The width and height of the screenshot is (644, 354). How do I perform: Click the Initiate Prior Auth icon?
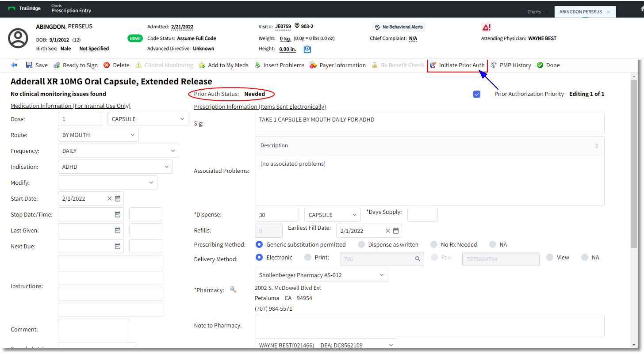tap(433, 65)
